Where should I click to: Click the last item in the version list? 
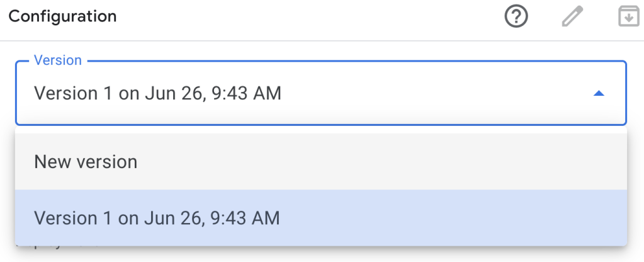tap(321, 218)
